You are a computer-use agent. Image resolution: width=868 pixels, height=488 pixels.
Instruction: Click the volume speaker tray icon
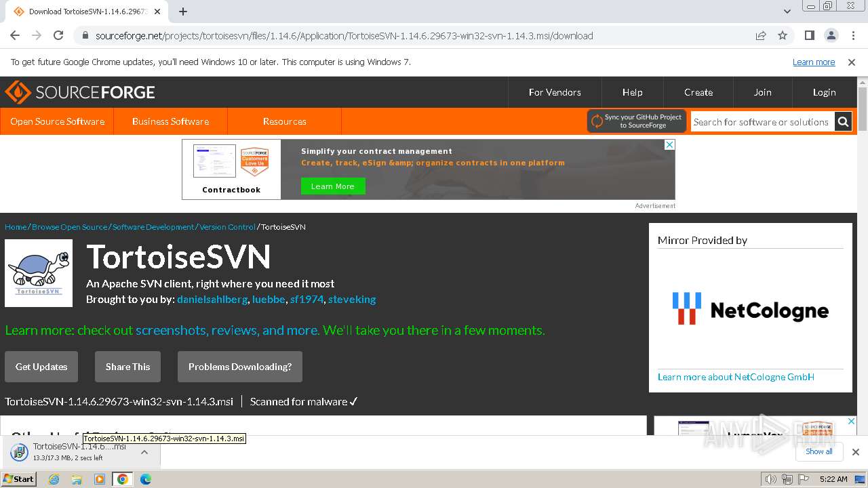coord(771,479)
